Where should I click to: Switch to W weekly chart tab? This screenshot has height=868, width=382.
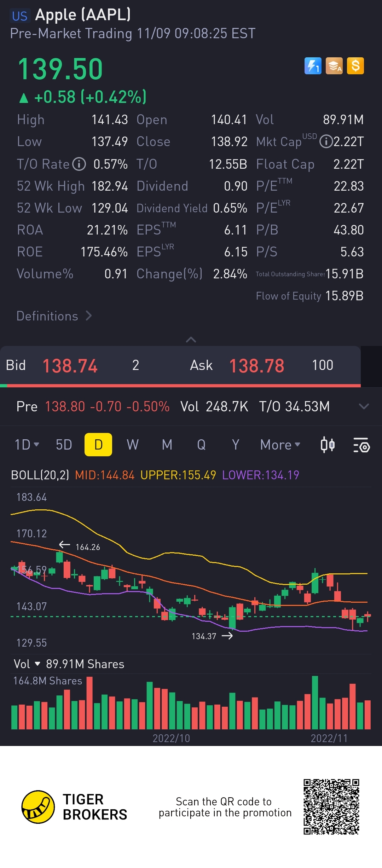click(x=133, y=445)
